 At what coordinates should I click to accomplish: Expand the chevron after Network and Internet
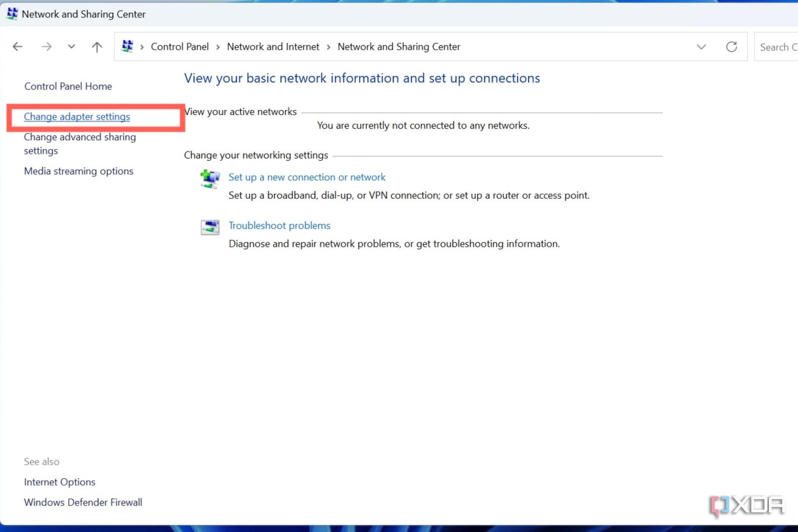point(328,46)
